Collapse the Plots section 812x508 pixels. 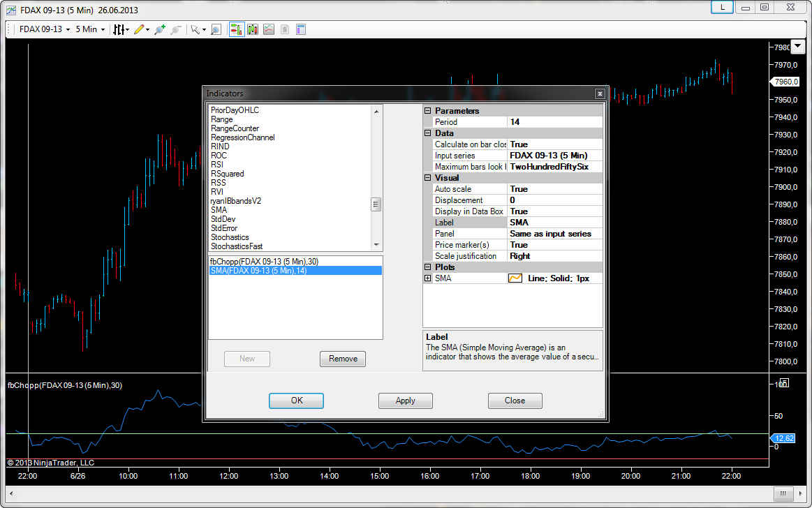point(428,267)
